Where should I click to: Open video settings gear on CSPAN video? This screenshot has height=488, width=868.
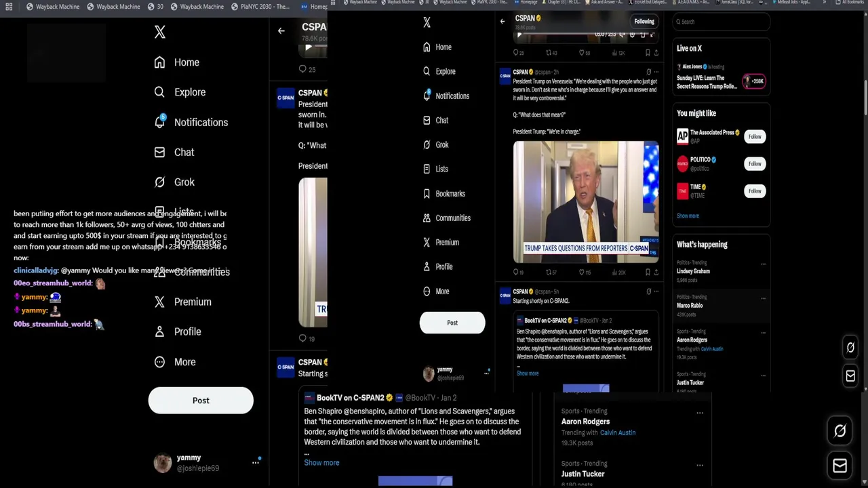632,35
